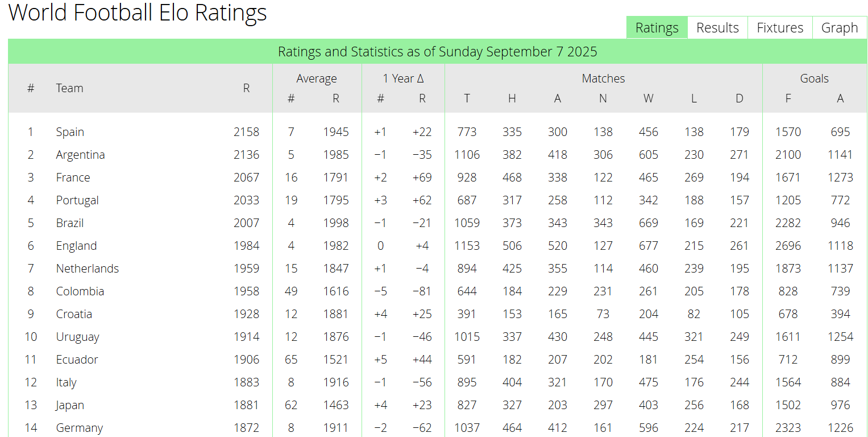Open the England team entry
The width and height of the screenshot is (868, 437).
76,246
